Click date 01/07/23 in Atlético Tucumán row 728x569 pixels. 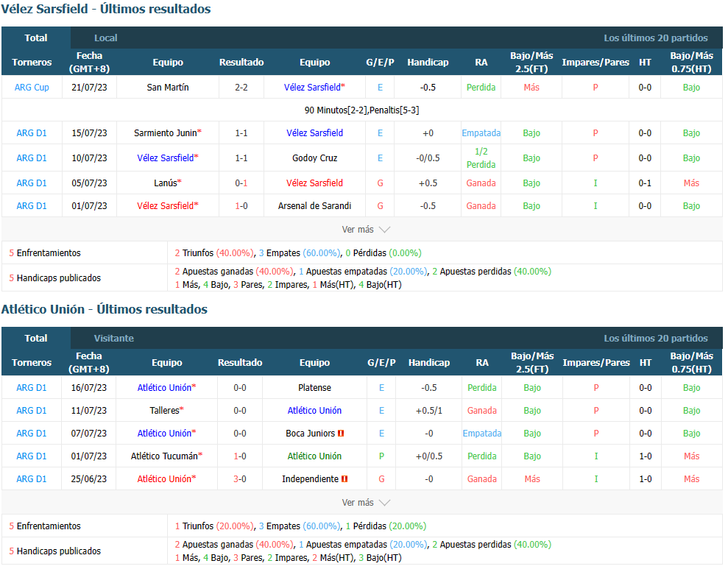[88, 456]
